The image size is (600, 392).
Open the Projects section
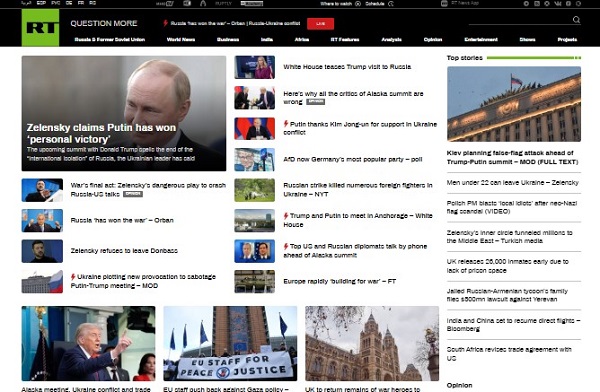click(x=567, y=39)
